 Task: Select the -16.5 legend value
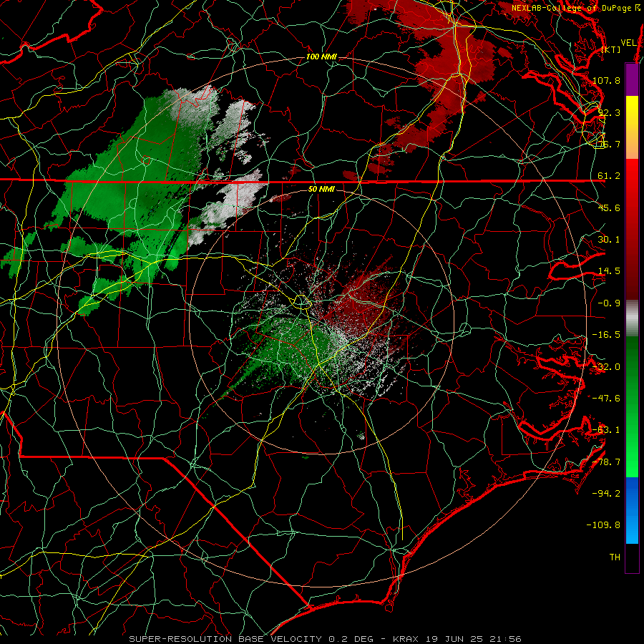point(606,335)
